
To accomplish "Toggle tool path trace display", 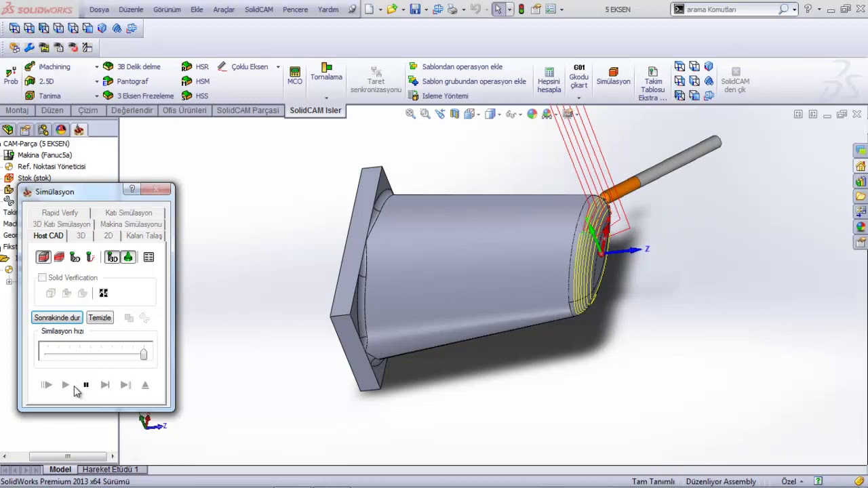I will 90,257.
